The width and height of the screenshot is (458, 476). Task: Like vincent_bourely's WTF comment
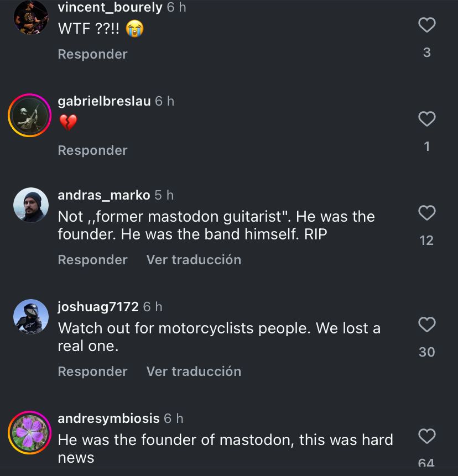(x=426, y=25)
